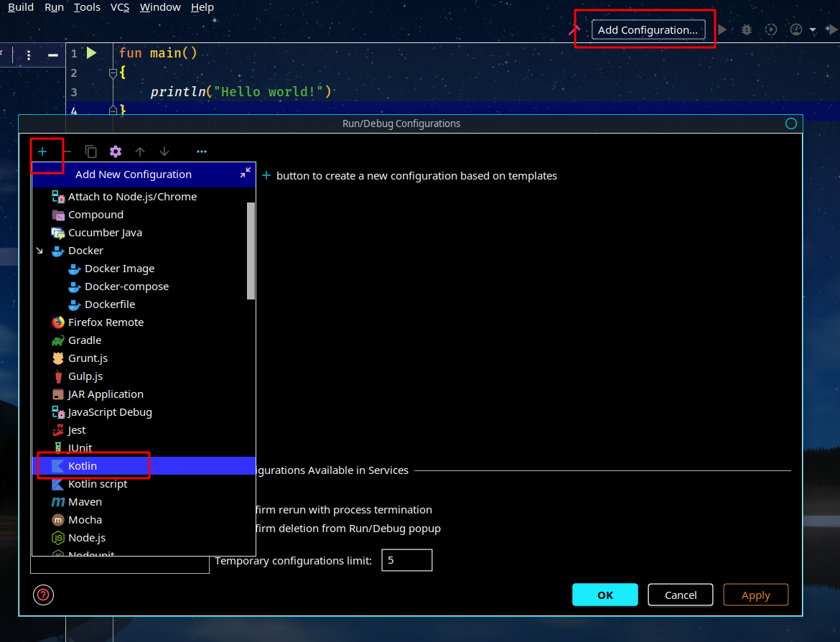
Task: Click the Move Down arrow icon
Action: coord(164,152)
